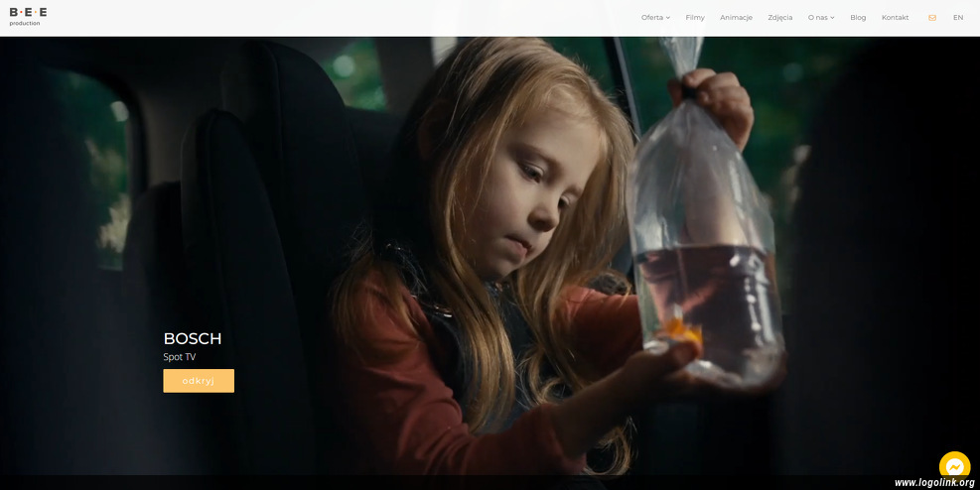980x490 pixels.
Task: Expand the Oferta dropdown menu
Action: 655,18
